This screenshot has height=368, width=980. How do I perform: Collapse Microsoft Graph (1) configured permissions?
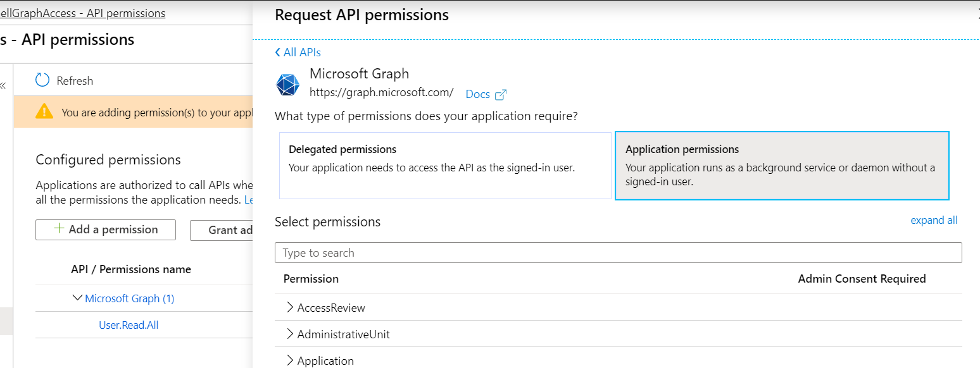78,298
